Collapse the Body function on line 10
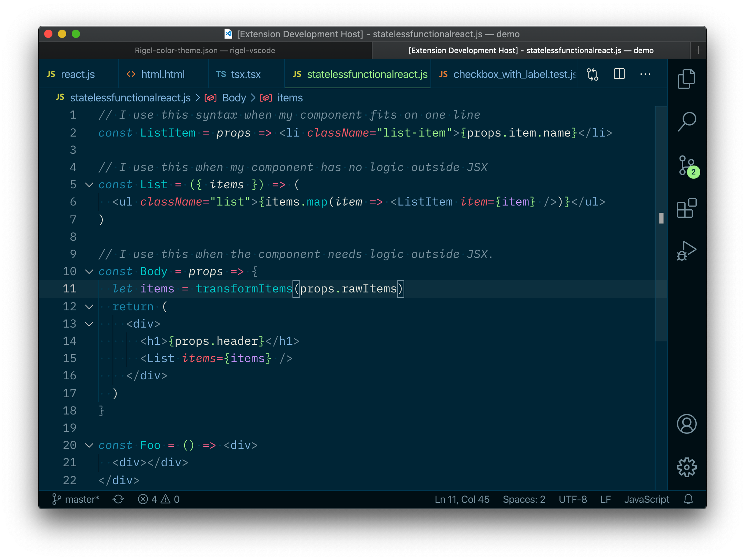 89,272
